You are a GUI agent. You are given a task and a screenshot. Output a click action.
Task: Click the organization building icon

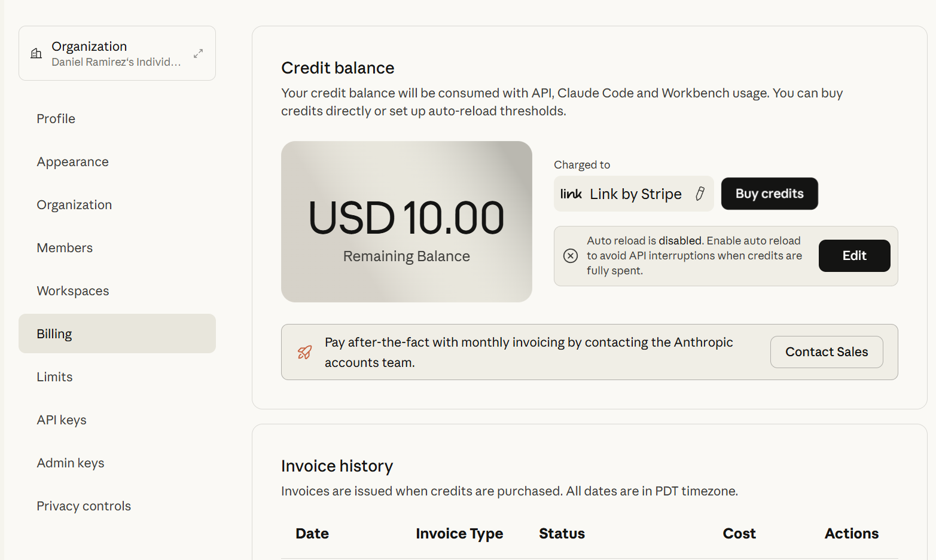tap(36, 54)
